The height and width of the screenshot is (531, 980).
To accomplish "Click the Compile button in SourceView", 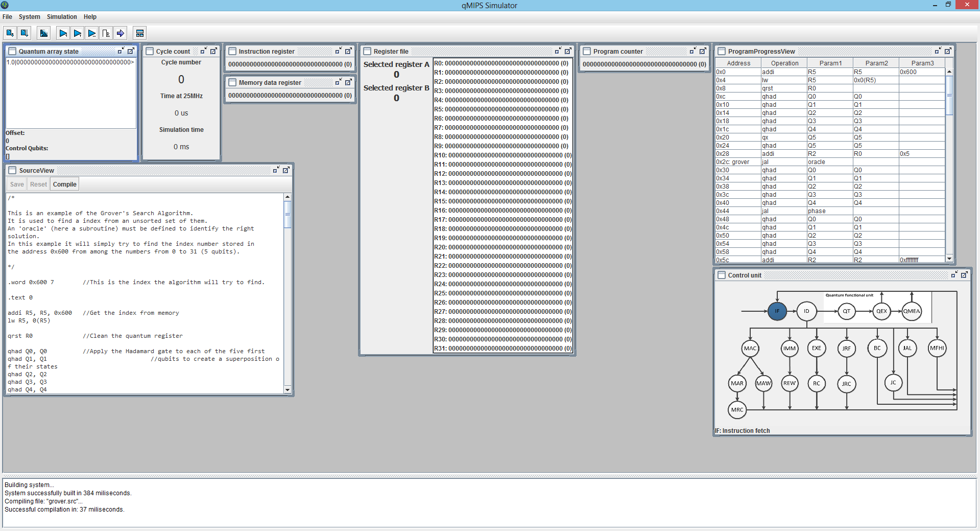I will 64,184.
